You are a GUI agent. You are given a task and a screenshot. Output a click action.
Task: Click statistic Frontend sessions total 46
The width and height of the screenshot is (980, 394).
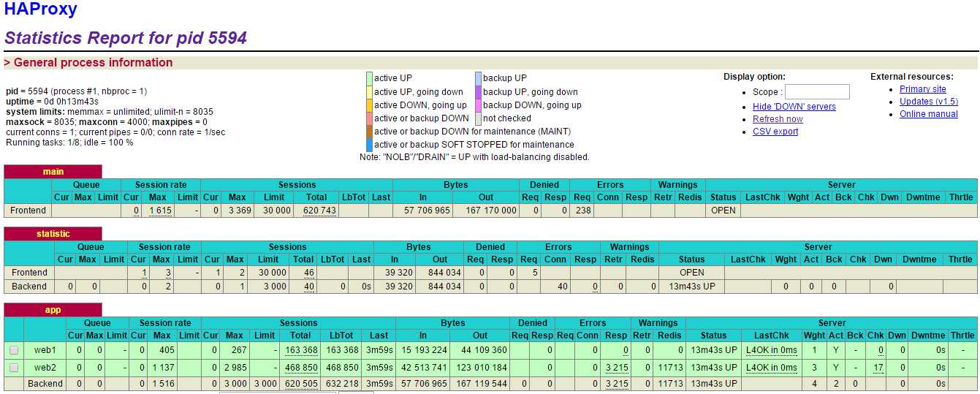click(x=309, y=273)
